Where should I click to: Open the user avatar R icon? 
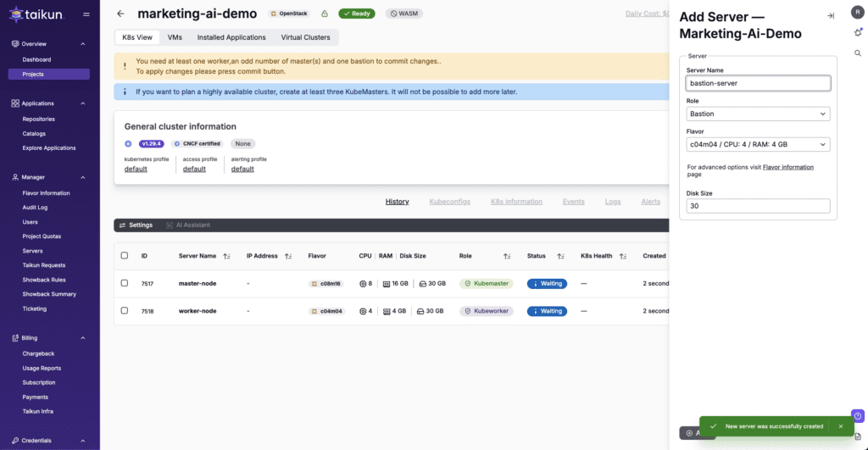[x=857, y=12]
